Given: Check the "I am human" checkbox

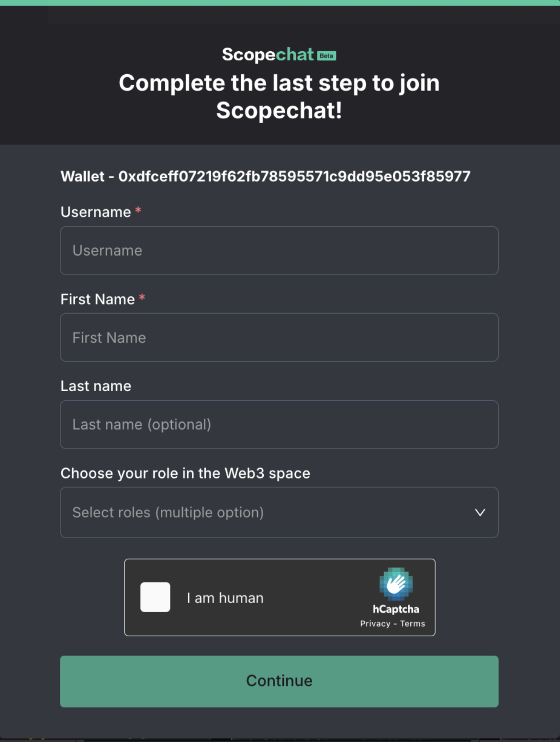Looking at the screenshot, I should (155, 597).
